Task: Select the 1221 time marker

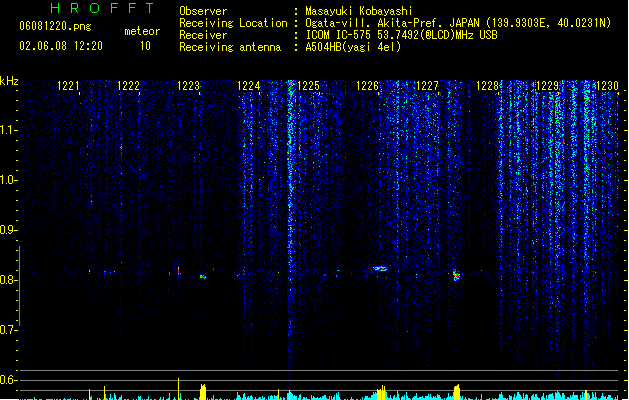Action: click(68, 86)
